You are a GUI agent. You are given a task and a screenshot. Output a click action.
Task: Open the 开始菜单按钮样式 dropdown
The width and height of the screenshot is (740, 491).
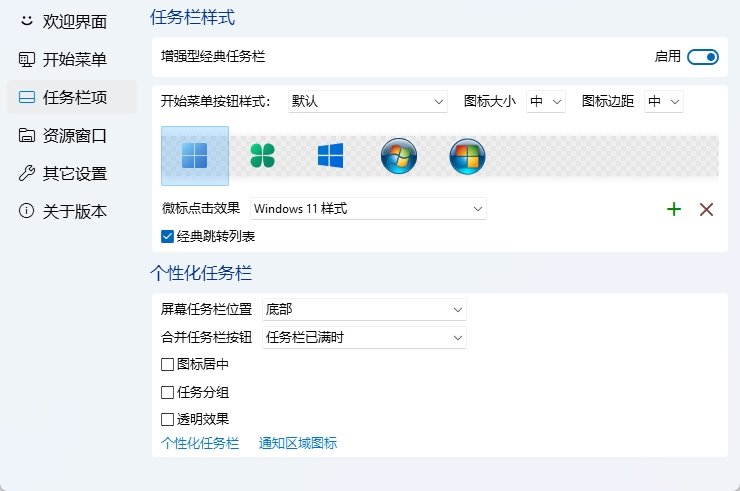[x=367, y=101]
